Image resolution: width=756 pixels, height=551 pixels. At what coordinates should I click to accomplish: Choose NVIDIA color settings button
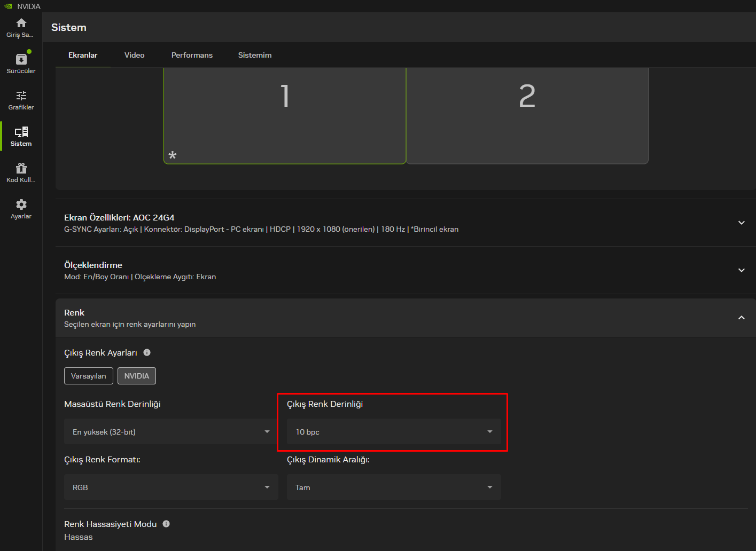point(137,376)
